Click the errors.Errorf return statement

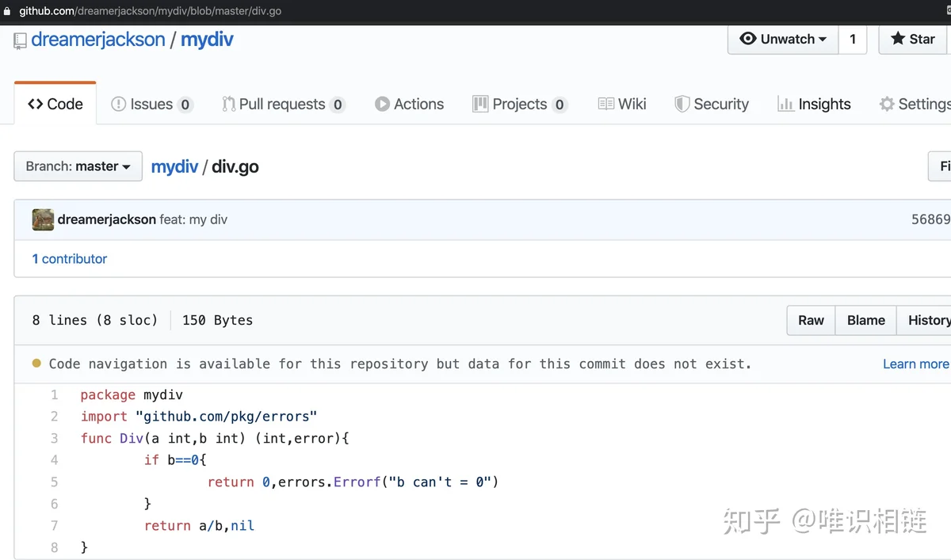(353, 482)
